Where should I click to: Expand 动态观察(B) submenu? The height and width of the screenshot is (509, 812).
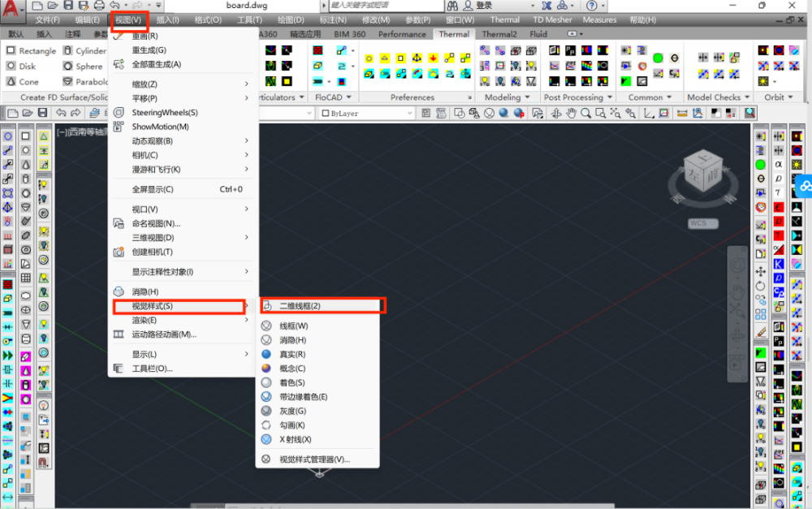coord(183,140)
